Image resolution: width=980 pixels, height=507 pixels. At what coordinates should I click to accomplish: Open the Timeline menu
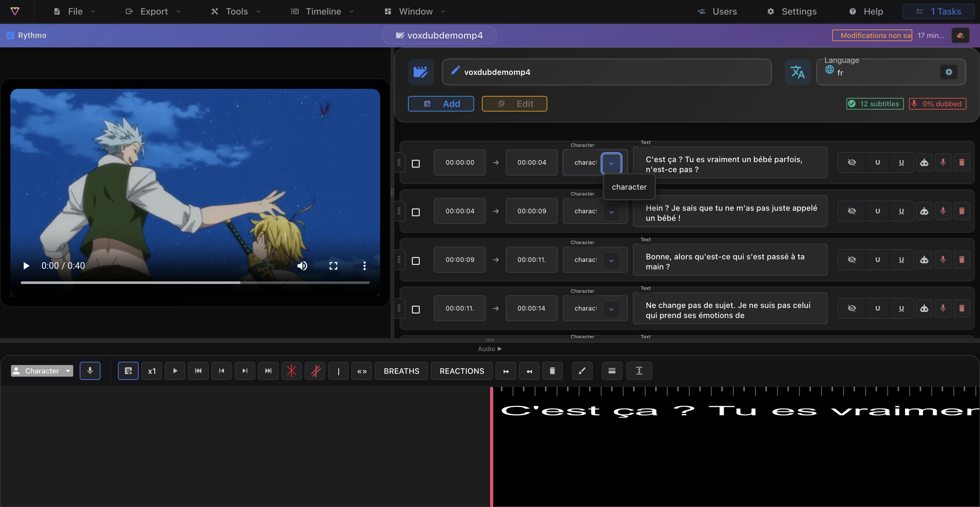point(322,11)
